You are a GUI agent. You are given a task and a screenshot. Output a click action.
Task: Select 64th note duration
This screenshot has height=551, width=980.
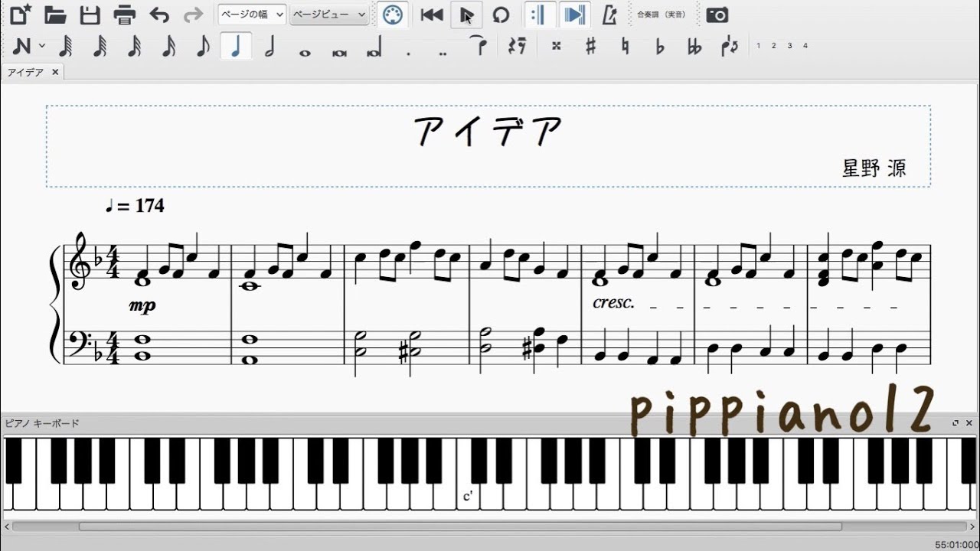pyautogui.click(x=100, y=47)
